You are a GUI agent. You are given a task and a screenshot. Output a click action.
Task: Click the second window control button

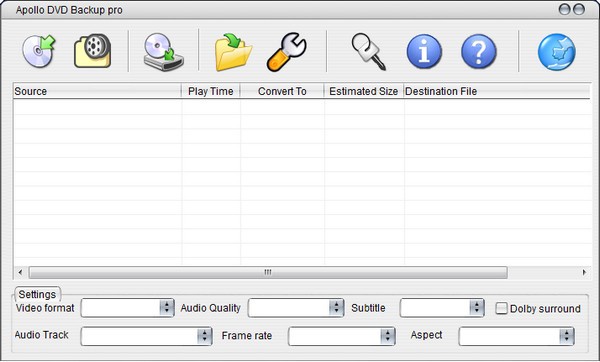[579, 9]
